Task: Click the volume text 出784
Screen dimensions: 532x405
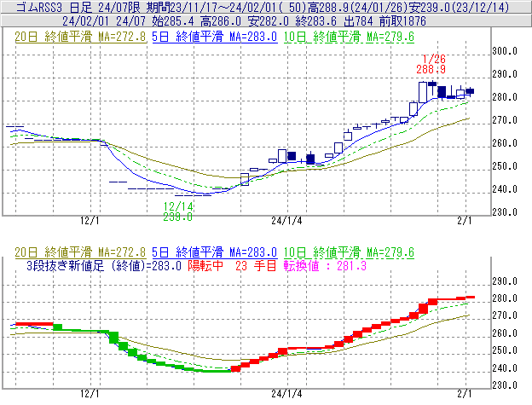Action: 358,21
